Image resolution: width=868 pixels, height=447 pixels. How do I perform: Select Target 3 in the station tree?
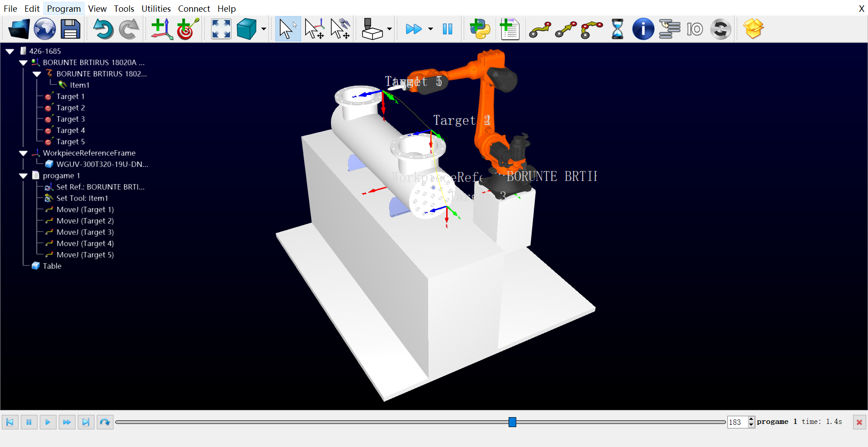click(x=71, y=119)
